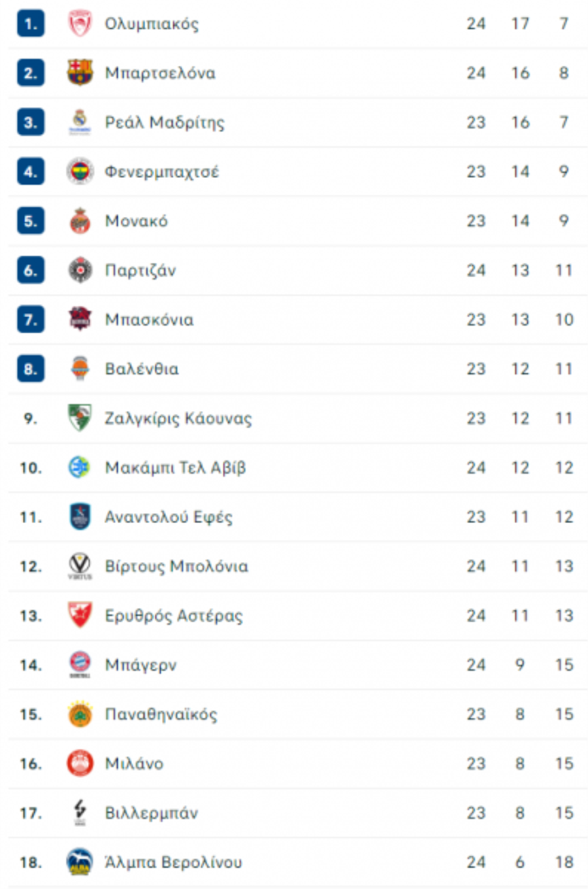Select the Baskonia team logo
The image size is (588, 889).
pyautogui.click(x=80, y=320)
